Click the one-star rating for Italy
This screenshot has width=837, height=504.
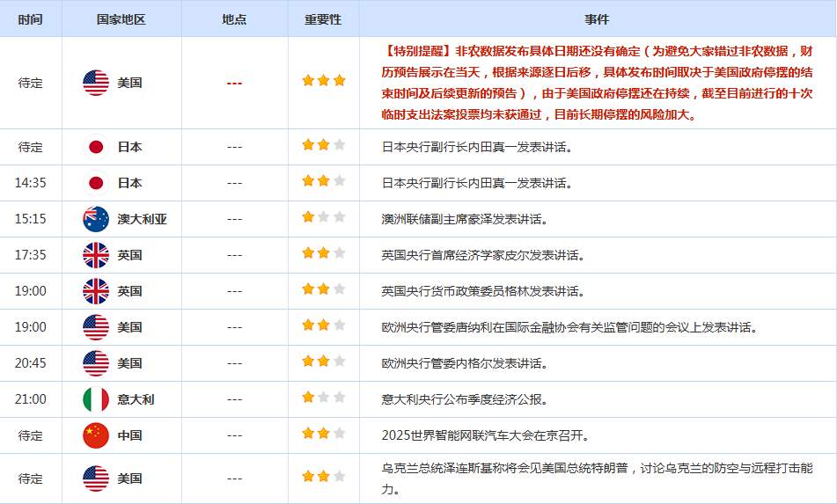click(x=324, y=397)
